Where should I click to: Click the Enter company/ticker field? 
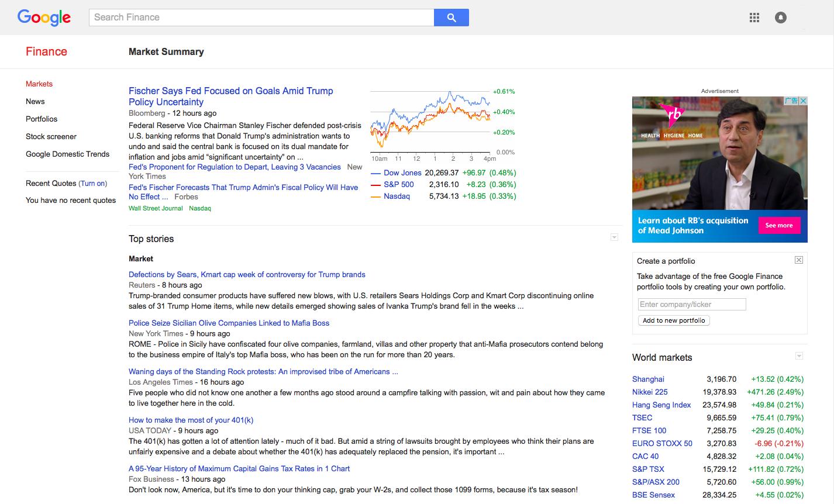692,304
